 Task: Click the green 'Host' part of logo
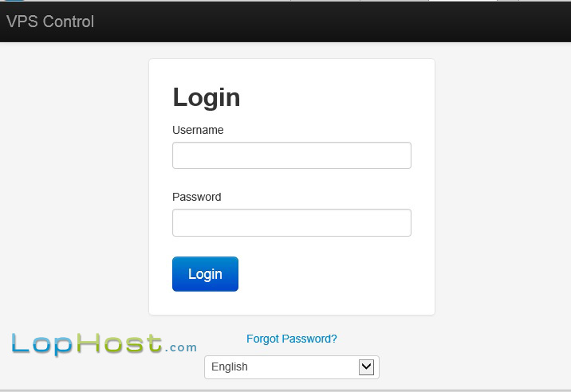[x=120, y=343]
